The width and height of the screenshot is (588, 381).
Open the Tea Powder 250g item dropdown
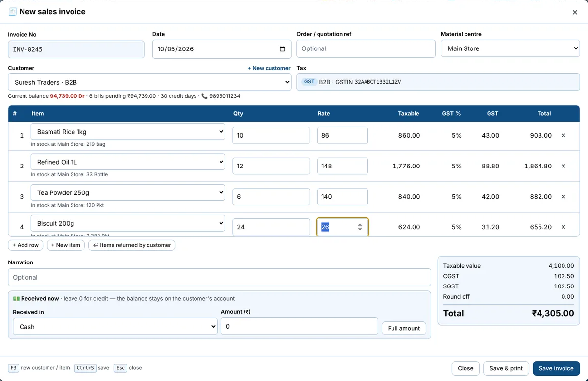point(128,192)
